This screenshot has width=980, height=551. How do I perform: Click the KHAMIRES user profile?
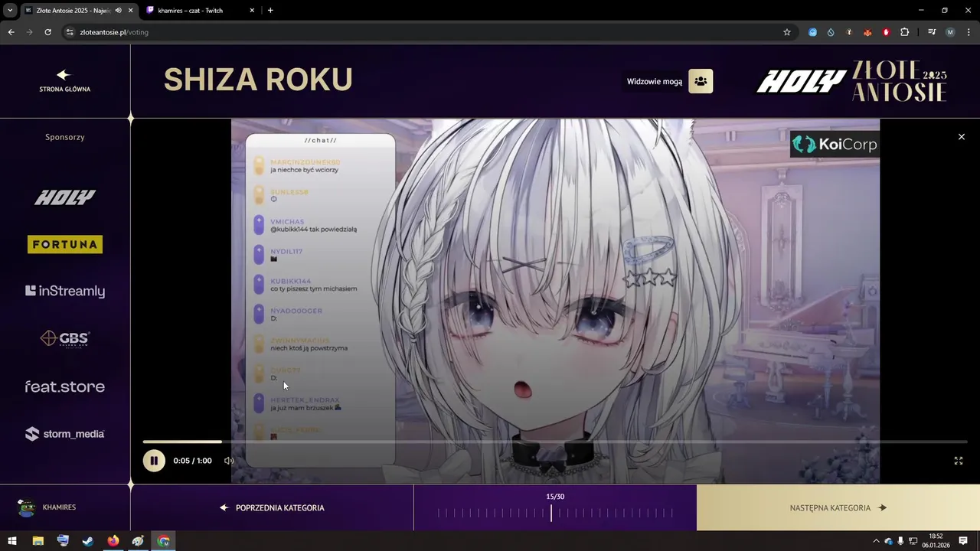coord(47,507)
